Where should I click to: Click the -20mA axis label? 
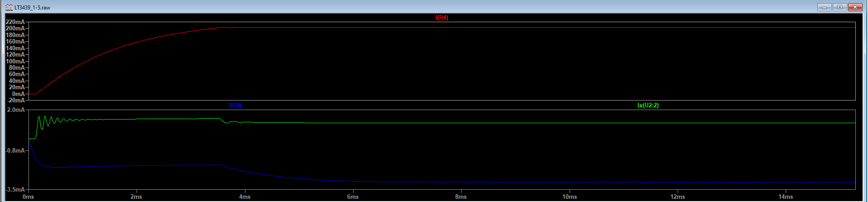coord(16,100)
